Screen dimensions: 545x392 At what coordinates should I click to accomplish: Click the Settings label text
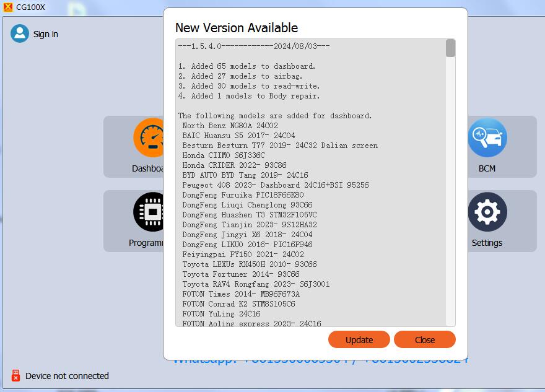tap(487, 243)
